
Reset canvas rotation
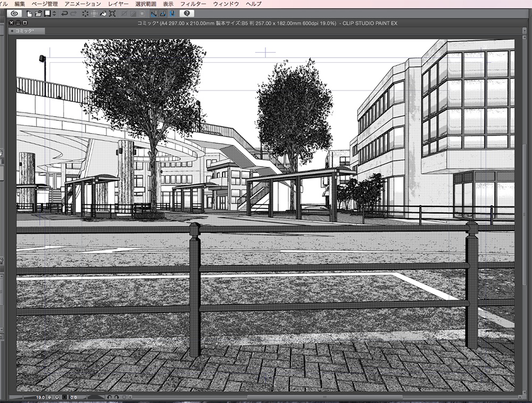click(124, 397)
